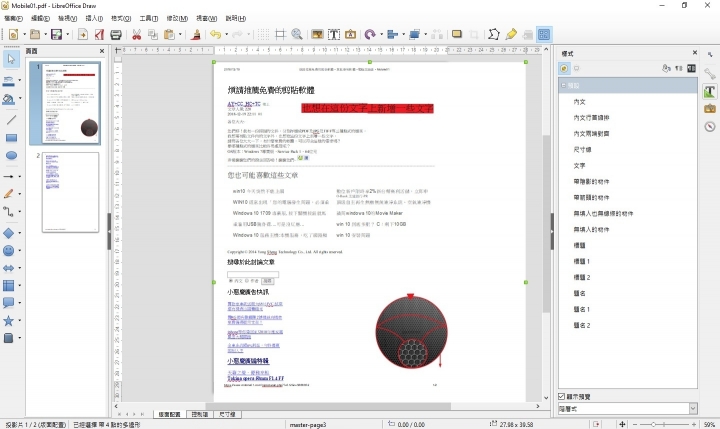Image resolution: width=720 pixels, height=429 pixels.
Task: Toggle the display grid icon
Action: 263,34
